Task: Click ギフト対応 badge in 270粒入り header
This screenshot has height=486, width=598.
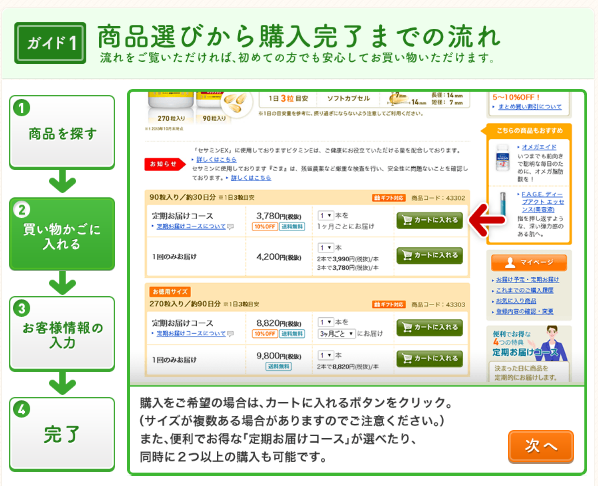Action: tap(389, 304)
